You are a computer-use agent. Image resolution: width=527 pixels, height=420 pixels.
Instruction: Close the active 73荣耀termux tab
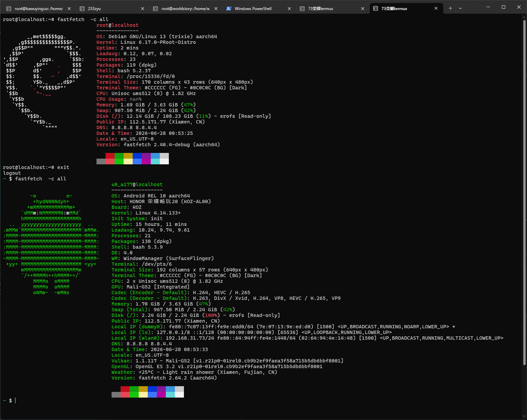click(x=436, y=8)
